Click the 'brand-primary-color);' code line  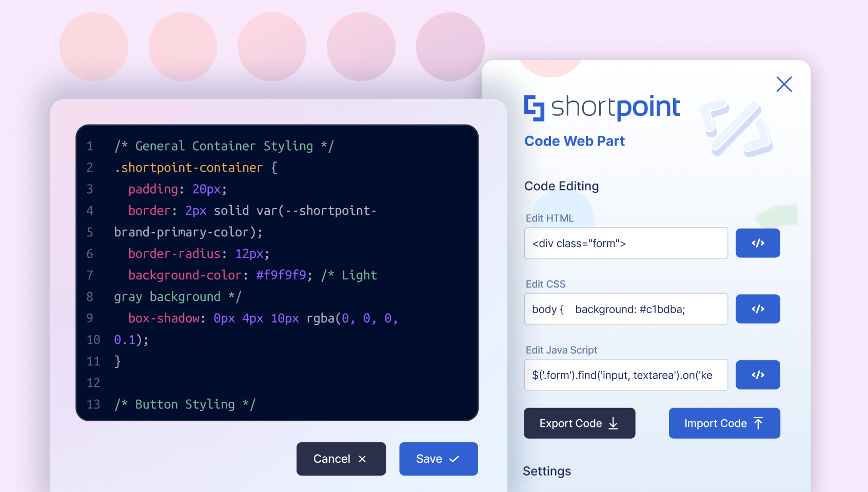pyautogui.click(x=188, y=232)
